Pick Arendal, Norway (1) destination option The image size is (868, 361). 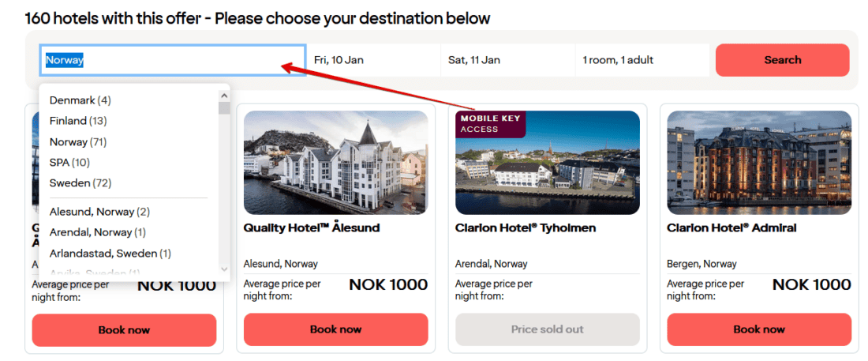pos(97,232)
